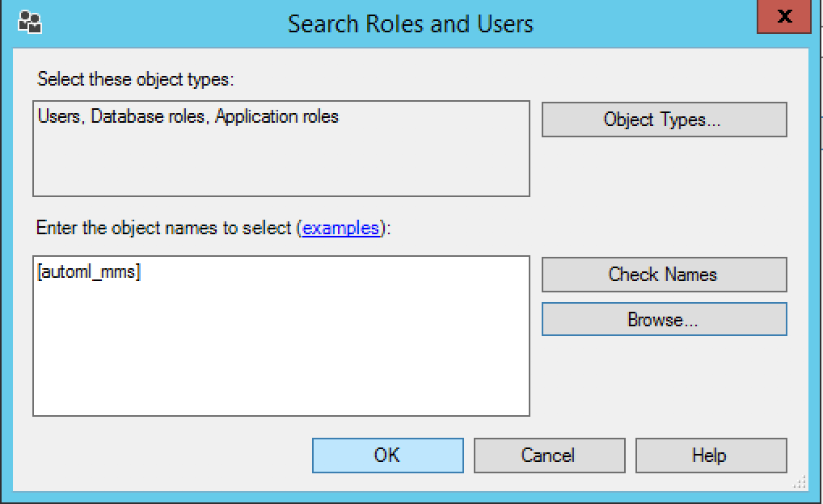Click the object types list box
The image size is (823, 504).
pyautogui.click(x=281, y=149)
